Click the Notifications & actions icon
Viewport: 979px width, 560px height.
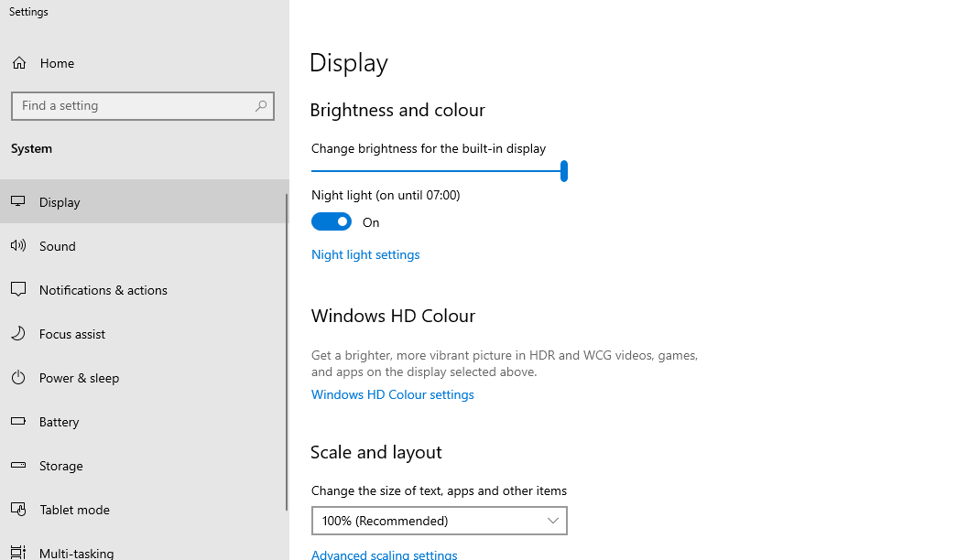[18, 289]
